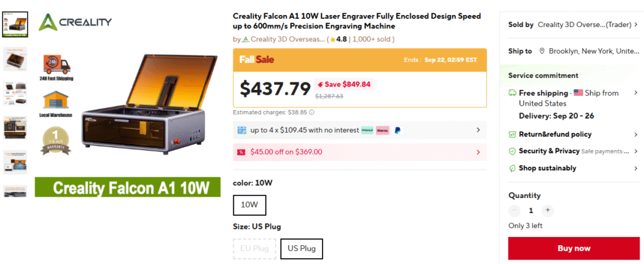Screen dimensions: 644x264
Task: Click the Klarna payment icon
Action: point(381,130)
